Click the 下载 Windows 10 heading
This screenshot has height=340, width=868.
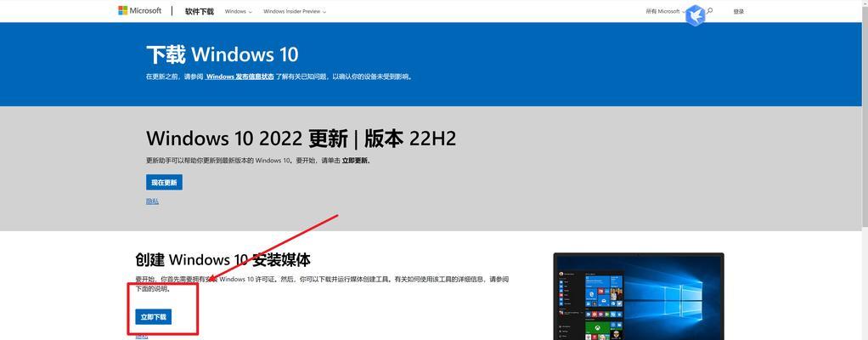coord(222,54)
